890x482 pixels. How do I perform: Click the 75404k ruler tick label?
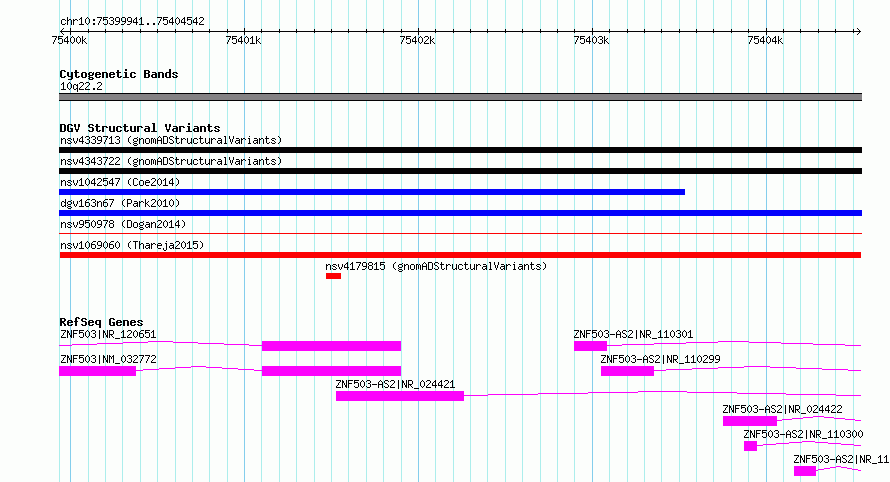coord(765,40)
